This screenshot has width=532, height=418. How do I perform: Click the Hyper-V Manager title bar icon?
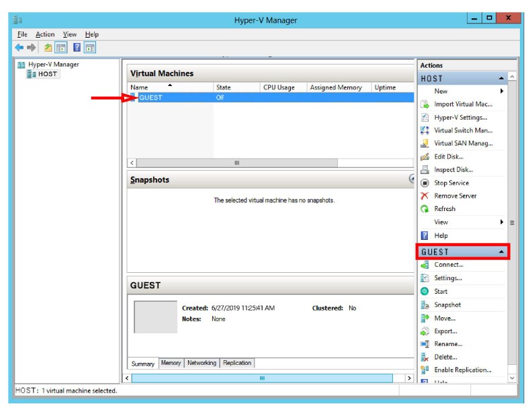[x=17, y=20]
